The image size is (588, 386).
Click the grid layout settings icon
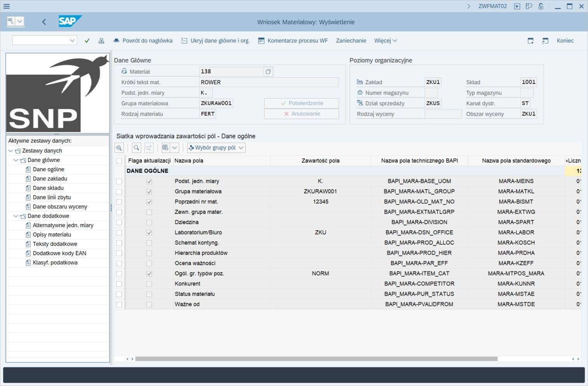pyautogui.click(x=166, y=148)
